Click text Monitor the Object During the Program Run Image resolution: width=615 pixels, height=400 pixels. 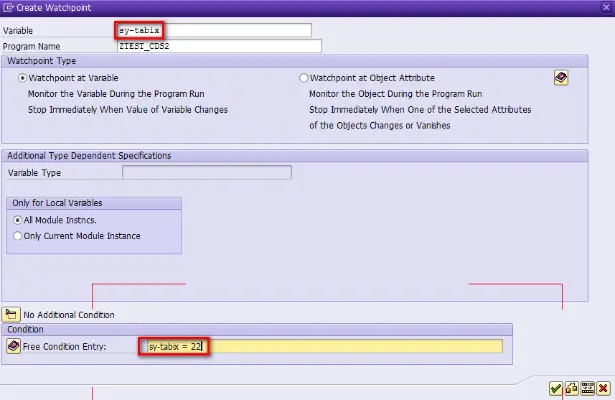pos(396,94)
